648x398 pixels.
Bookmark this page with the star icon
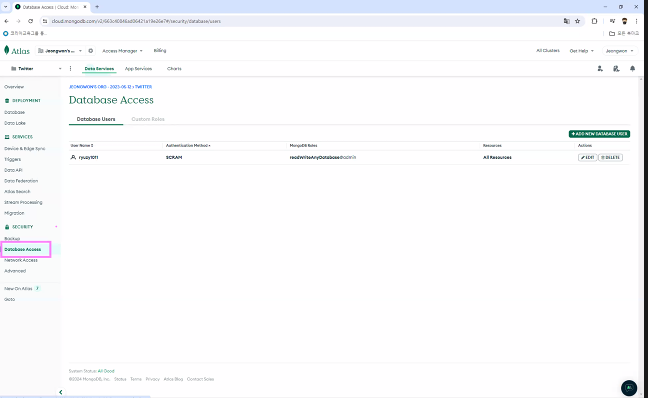[x=577, y=21]
